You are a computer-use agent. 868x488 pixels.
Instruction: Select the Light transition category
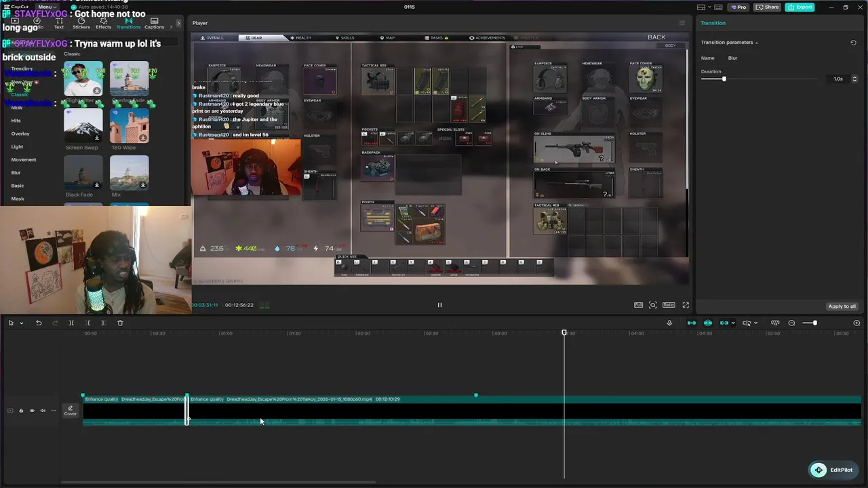(17, 146)
